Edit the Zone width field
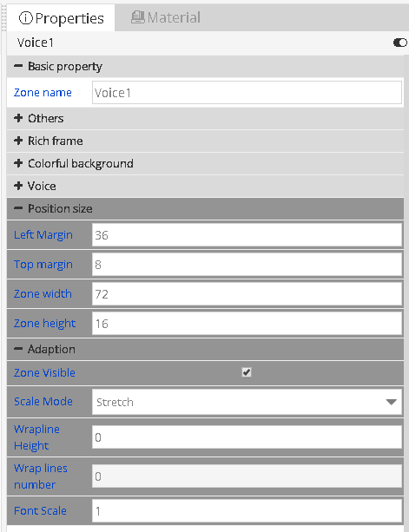The width and height of the screenshot is (409, 532). coord(247,294)
